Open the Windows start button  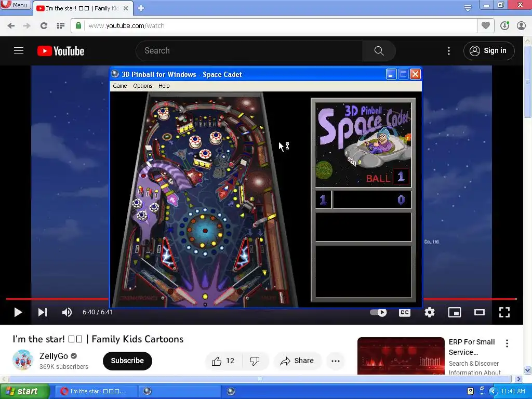pyautogui.click(x=24, y=391)
